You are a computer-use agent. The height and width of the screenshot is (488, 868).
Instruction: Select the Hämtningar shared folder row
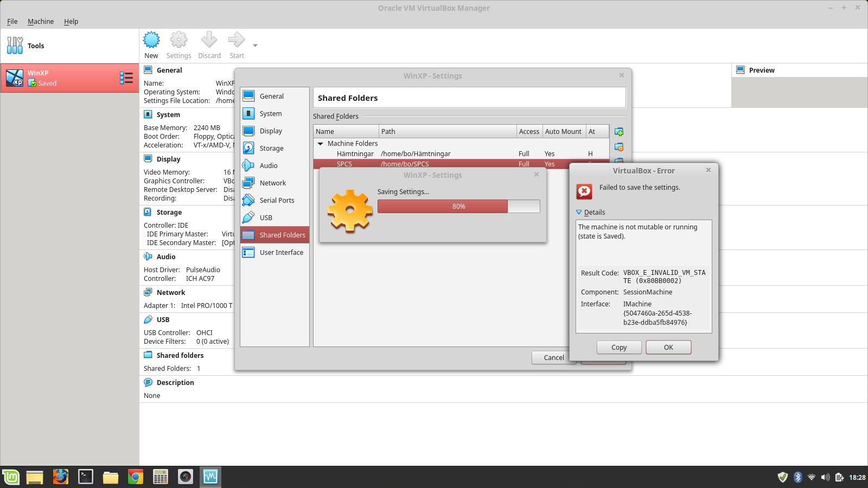461,154
